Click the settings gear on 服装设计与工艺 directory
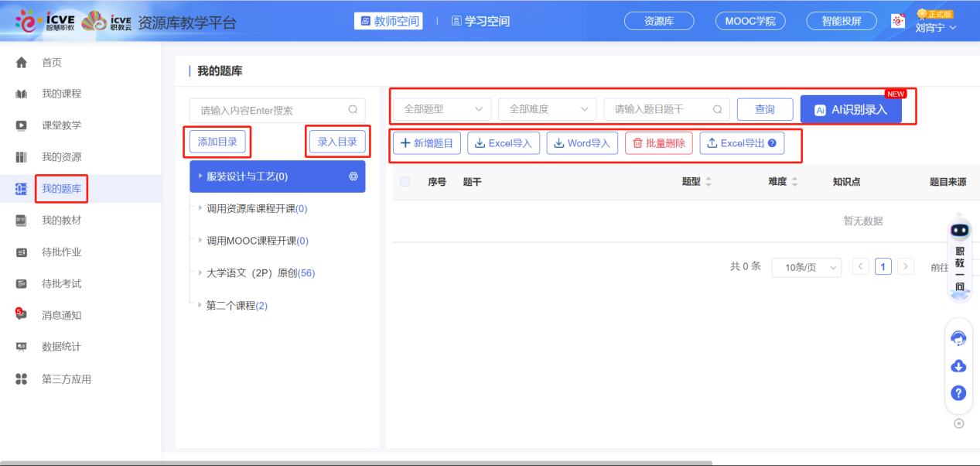The height and width of the screenshot is (466, 980). pos(353,176)
